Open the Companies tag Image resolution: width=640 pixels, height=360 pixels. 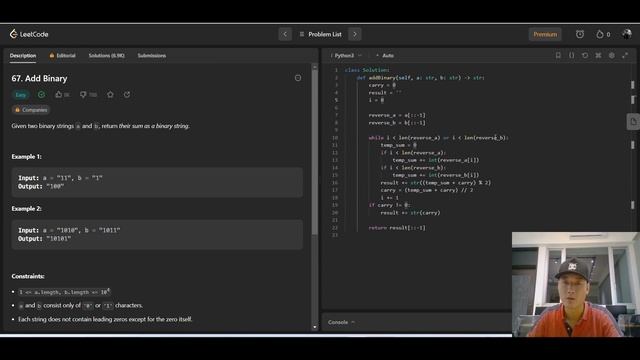31,110
